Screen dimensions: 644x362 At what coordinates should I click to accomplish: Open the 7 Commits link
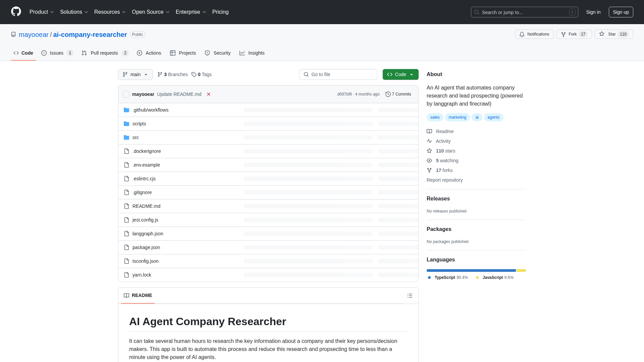(x=398, y=94)
